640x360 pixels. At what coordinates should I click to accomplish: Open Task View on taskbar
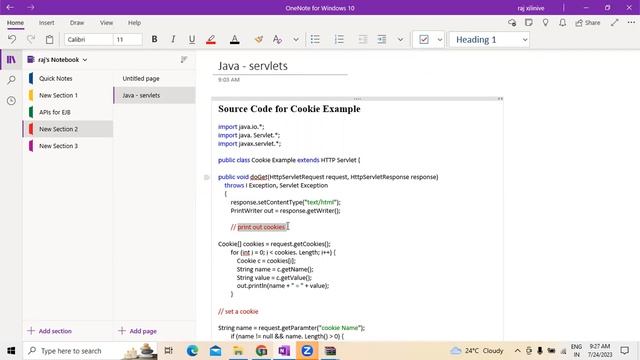click(168, 351)
